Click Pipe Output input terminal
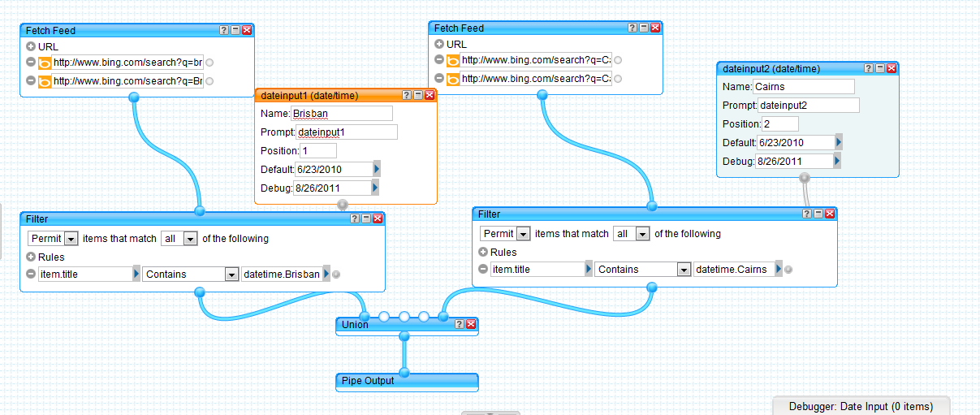Screen dimensions: 980x415 pyautogui.click(x=404, y=373)
